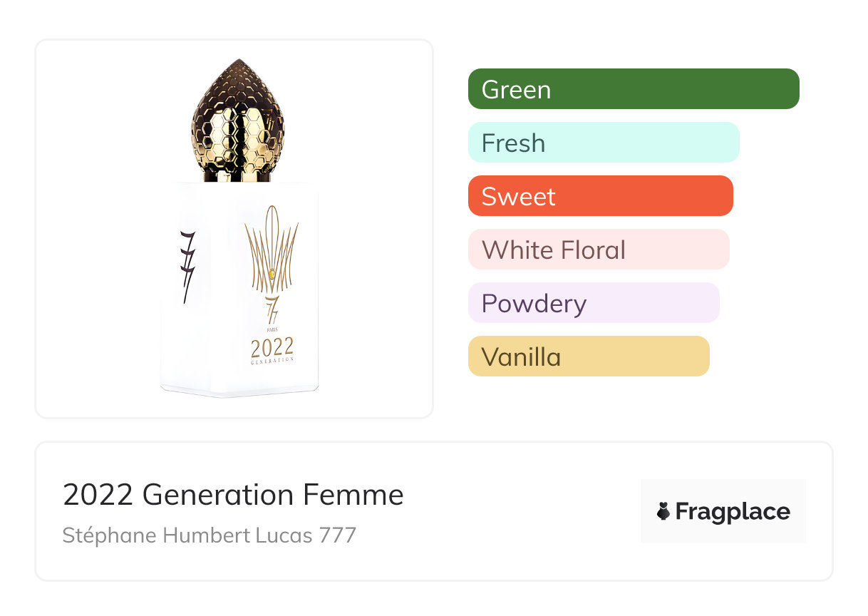The width and height of the screenshot is (868, 616).
Task: Click the Fragplace perfume bottle logo icon
Action: pos(663,512)
